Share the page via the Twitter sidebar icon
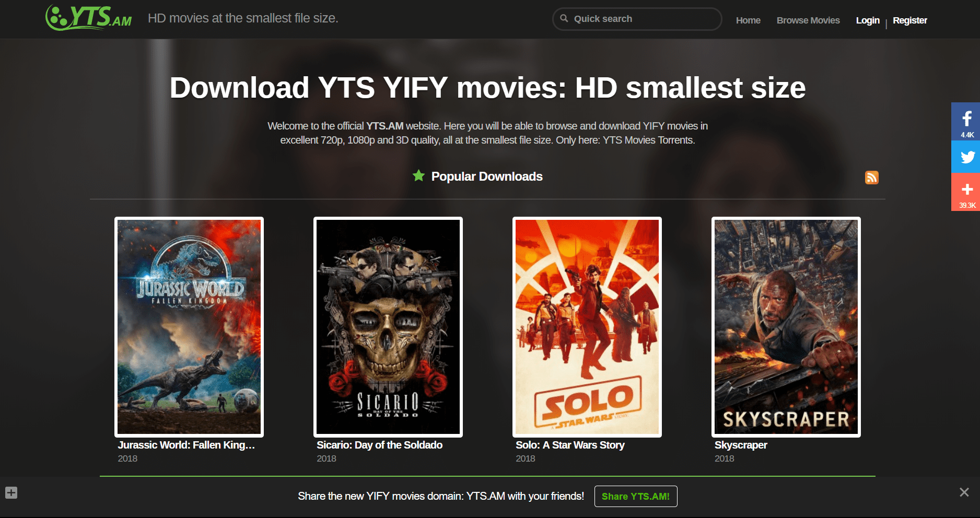 [x=966, y=157]
